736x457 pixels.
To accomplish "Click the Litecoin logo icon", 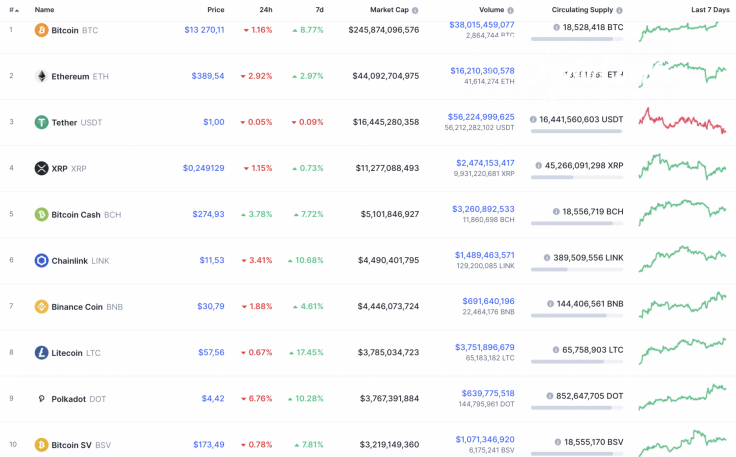I will 41,352.
